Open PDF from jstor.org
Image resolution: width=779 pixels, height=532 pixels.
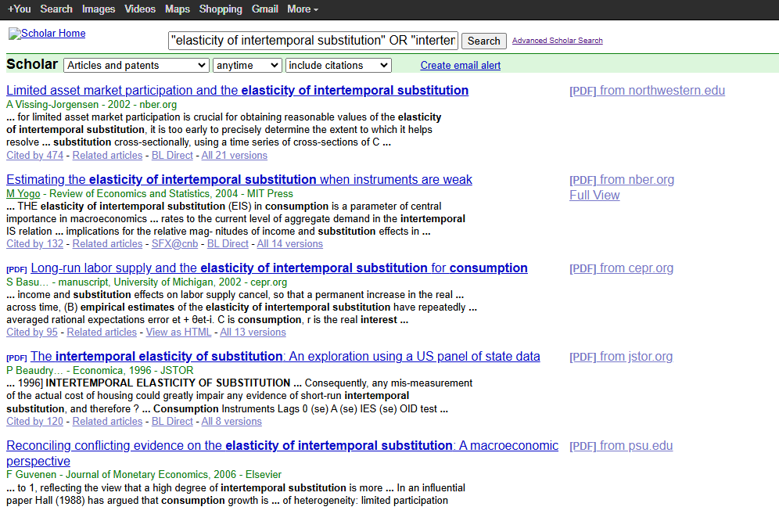[621, 356]
